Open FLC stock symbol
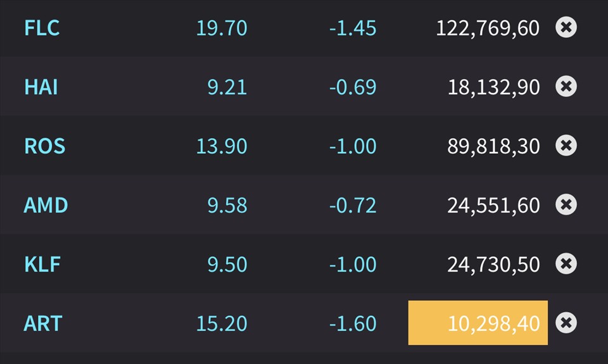This screenshot has height=364, width=608. click(42, 28)
